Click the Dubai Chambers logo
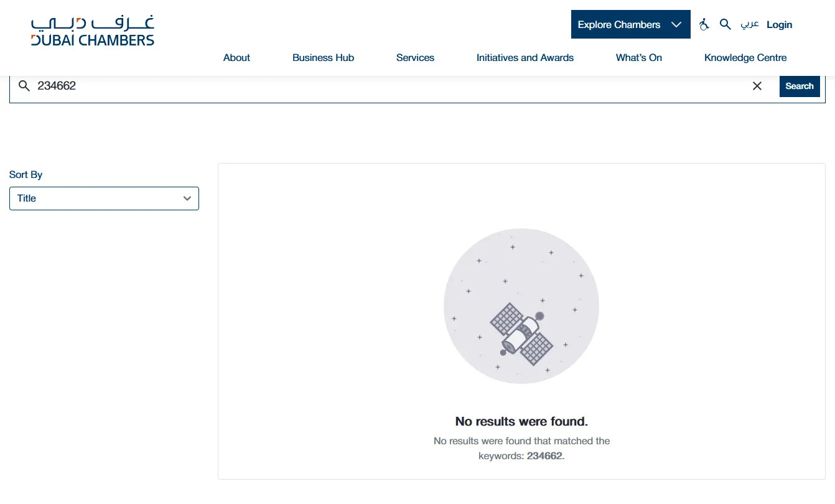The width and height of the screenshot is (835, 504). 93,31
